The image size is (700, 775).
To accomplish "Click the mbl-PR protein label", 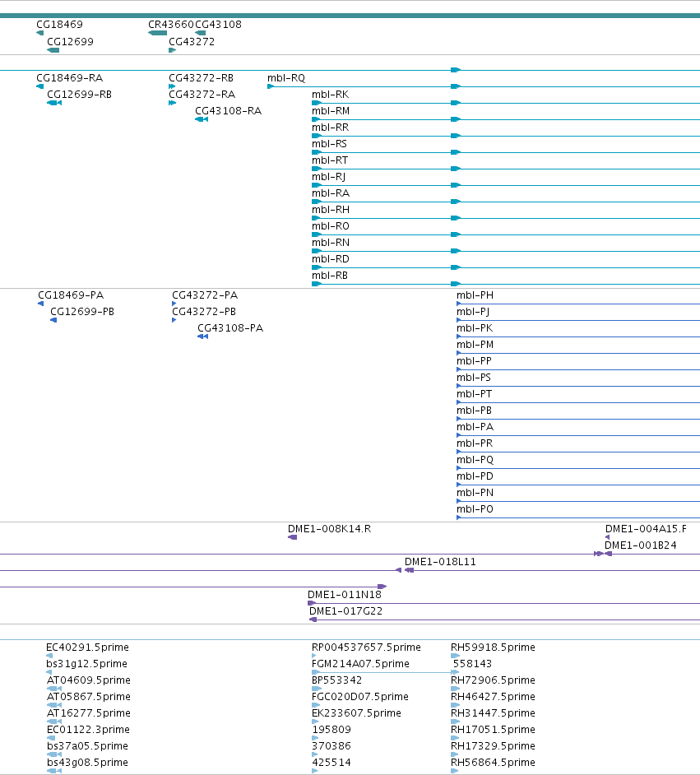I will (475, 443).
